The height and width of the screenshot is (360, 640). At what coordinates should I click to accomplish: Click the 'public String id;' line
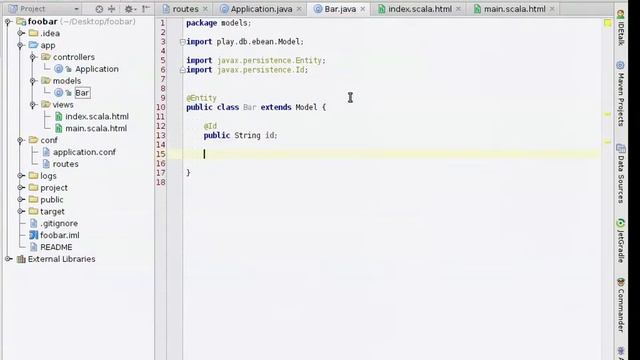click(x=240, y=135)
